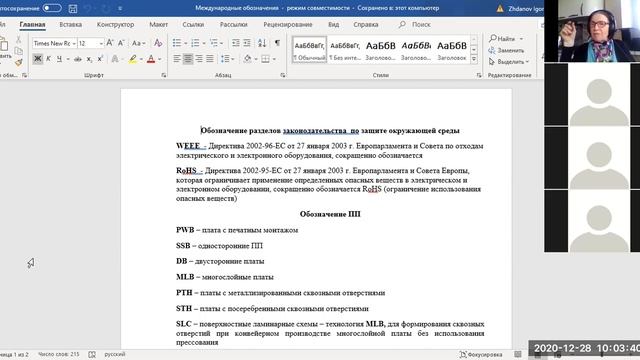
Task: Align text right
Action: point(199,59)
